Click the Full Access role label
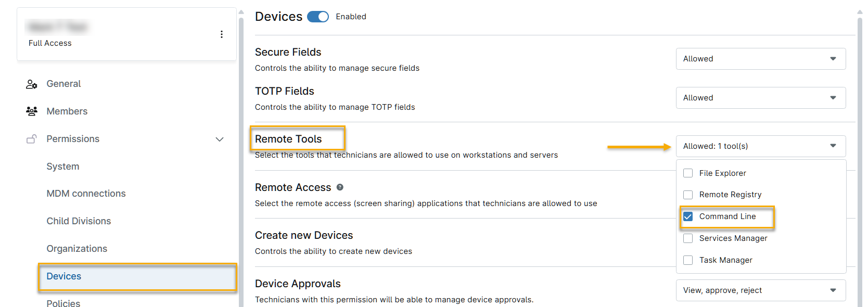This screenshot has height=307, width=868. point(50,43)
